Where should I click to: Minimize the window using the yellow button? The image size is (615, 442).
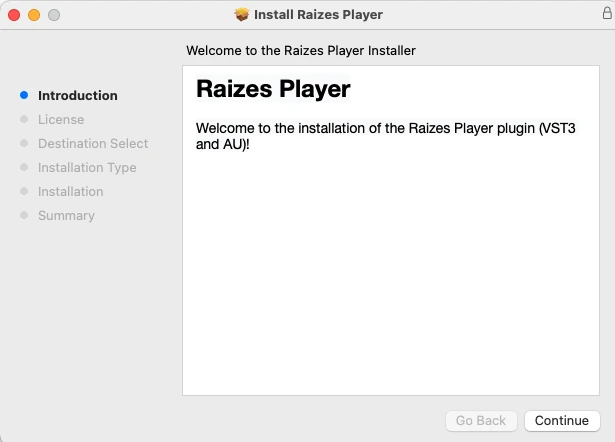[34, 15]
